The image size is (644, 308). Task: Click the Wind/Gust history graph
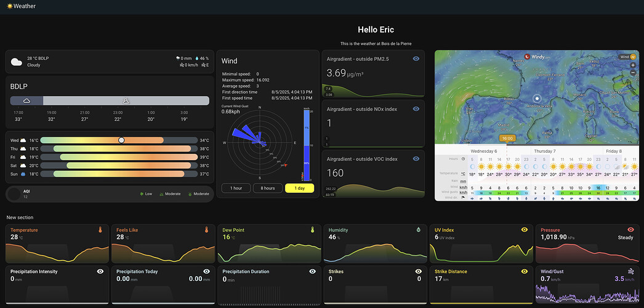click(x=587, y=295)
